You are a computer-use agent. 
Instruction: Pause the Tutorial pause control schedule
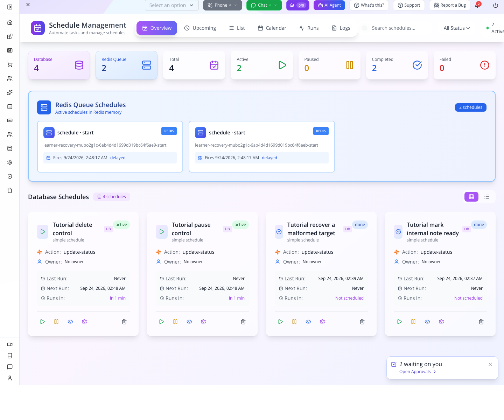[x=175, y=322]
